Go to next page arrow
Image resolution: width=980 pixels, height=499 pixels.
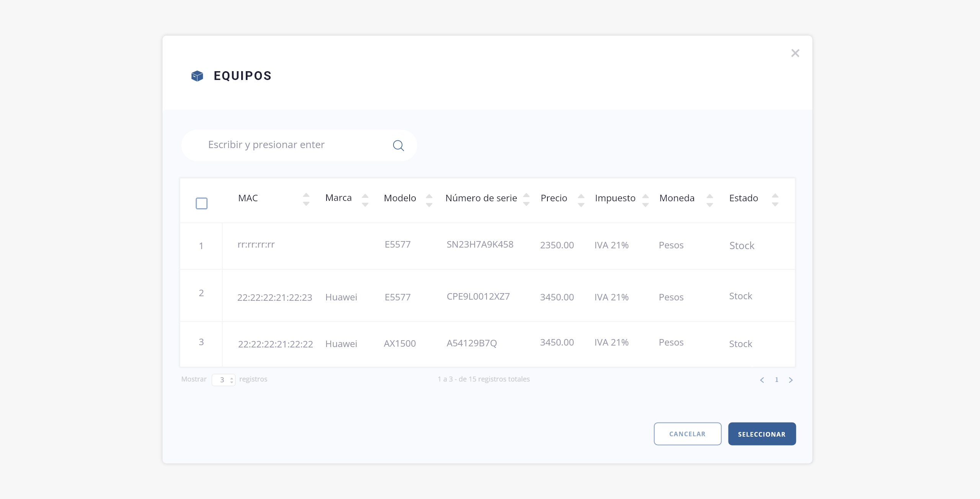pyautogui.click(x=791, y=380)
